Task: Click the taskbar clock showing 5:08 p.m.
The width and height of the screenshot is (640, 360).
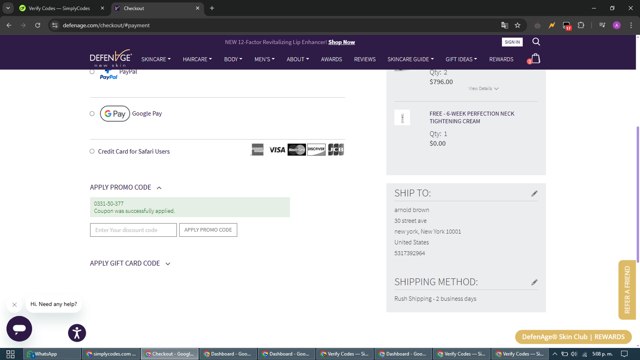Action: click(x=602, y=354)
